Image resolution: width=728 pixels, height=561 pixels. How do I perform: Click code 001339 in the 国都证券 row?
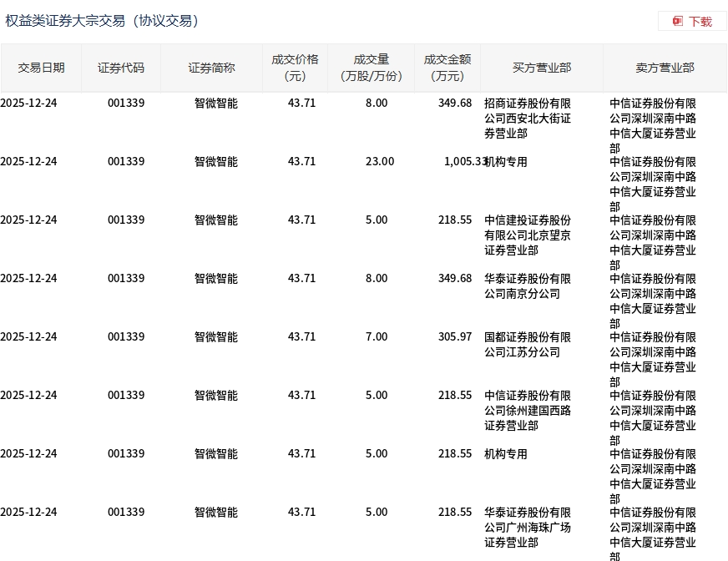pyautogui.click(x=126, y=336)
